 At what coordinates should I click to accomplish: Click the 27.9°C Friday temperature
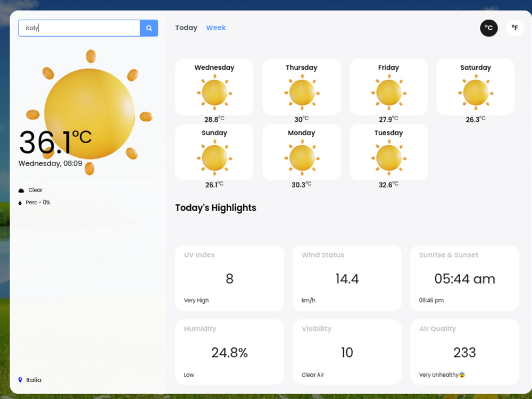388,119
